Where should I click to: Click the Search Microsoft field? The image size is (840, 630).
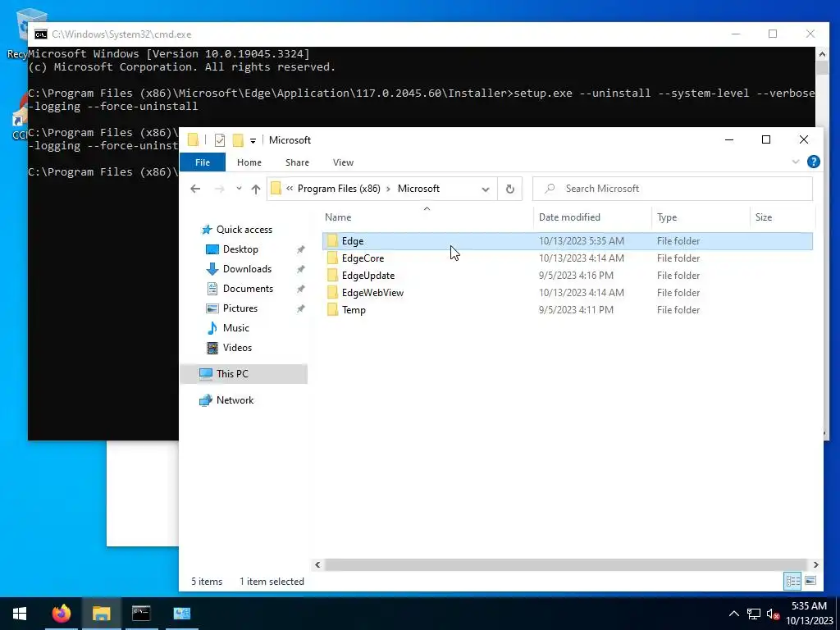673,189
